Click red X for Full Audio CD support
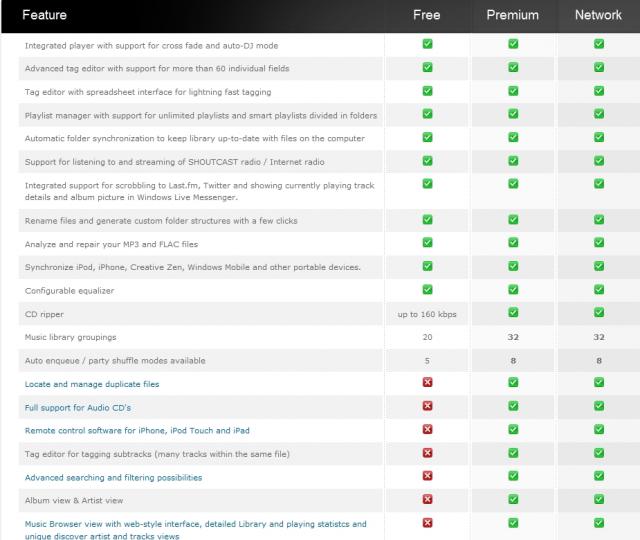 point(427,406)
